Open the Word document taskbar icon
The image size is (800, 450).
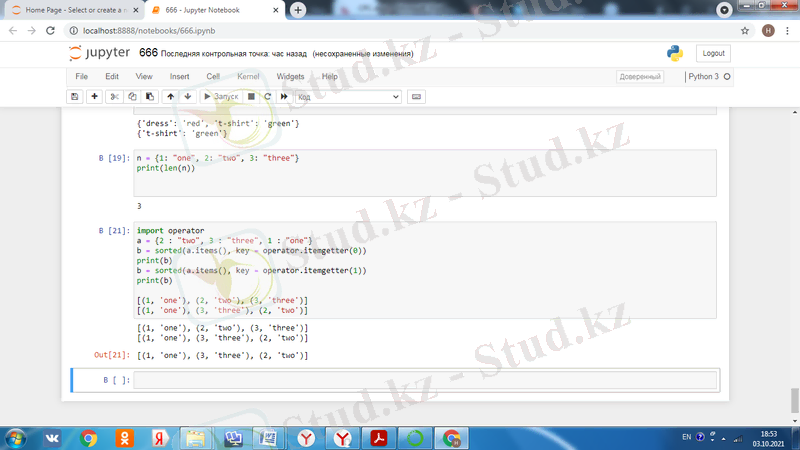[268, 438]
